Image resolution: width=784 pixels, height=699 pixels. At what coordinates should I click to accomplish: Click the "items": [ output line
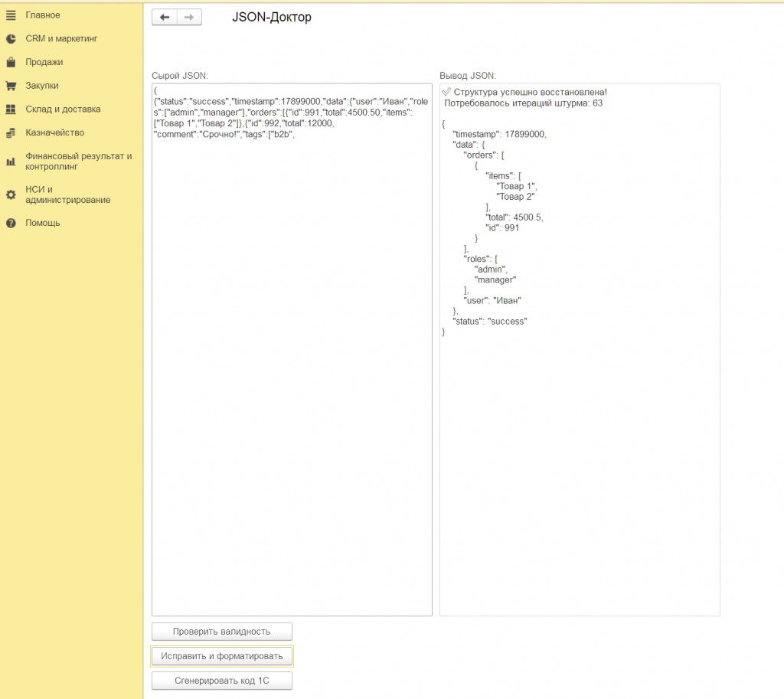[x=503, y=175]
